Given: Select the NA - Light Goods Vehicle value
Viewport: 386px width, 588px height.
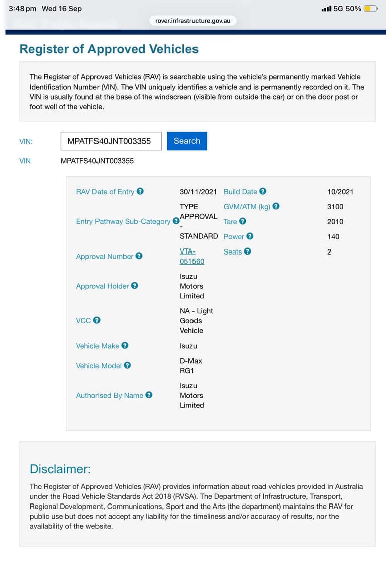Looking at the screenshot, I should (x=197, y=320).
